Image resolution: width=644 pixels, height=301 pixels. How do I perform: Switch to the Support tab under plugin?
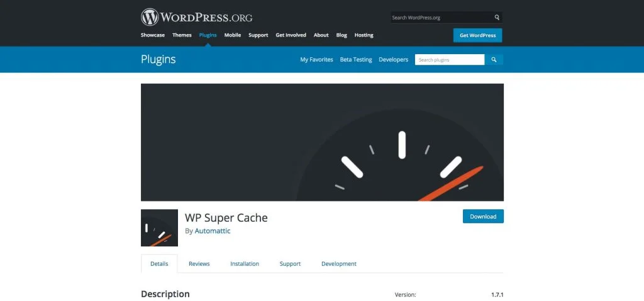tap(291, 264)
